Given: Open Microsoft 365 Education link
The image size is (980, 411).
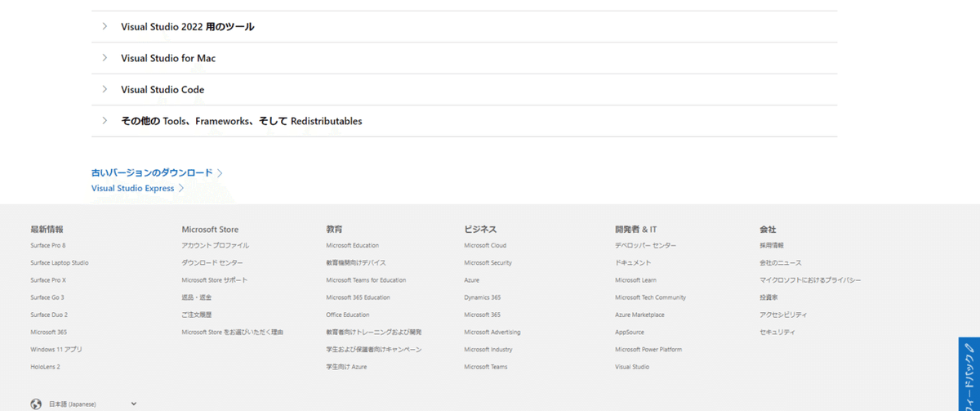Looking at the screenshot, I should (x=358, y=297).
